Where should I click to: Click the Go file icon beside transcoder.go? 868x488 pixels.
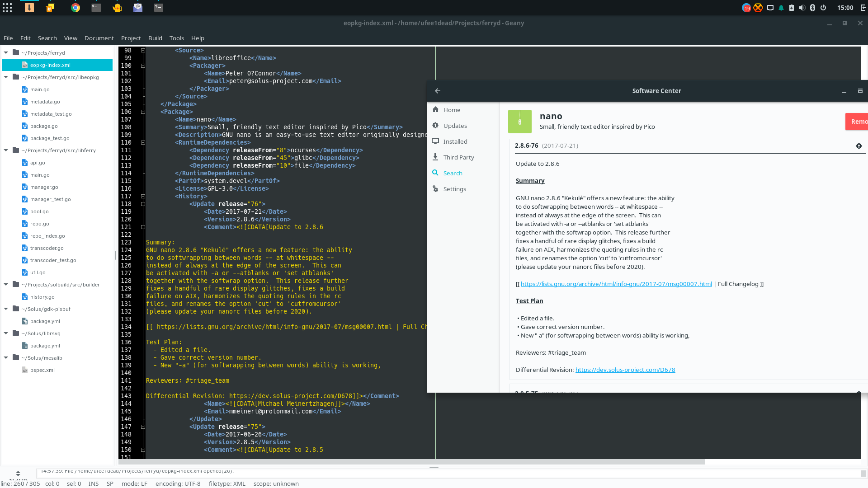(x=25, y=248)
